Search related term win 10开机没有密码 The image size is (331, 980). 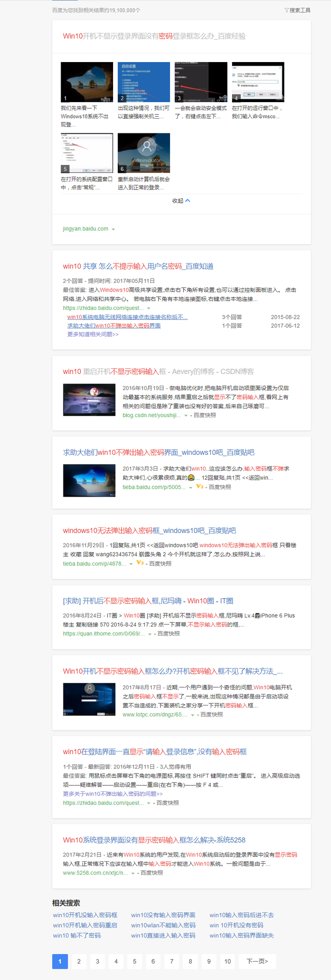pyautogui.click(x=236, y=925)
